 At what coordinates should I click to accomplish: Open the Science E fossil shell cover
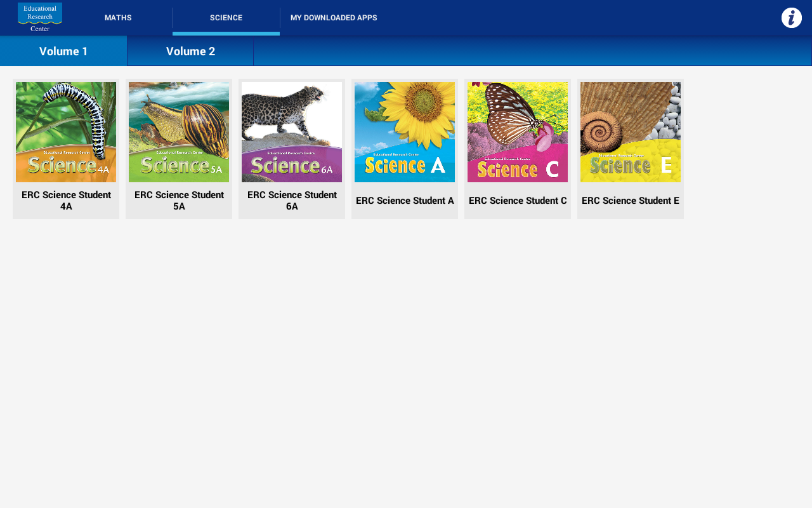point(631,132)
